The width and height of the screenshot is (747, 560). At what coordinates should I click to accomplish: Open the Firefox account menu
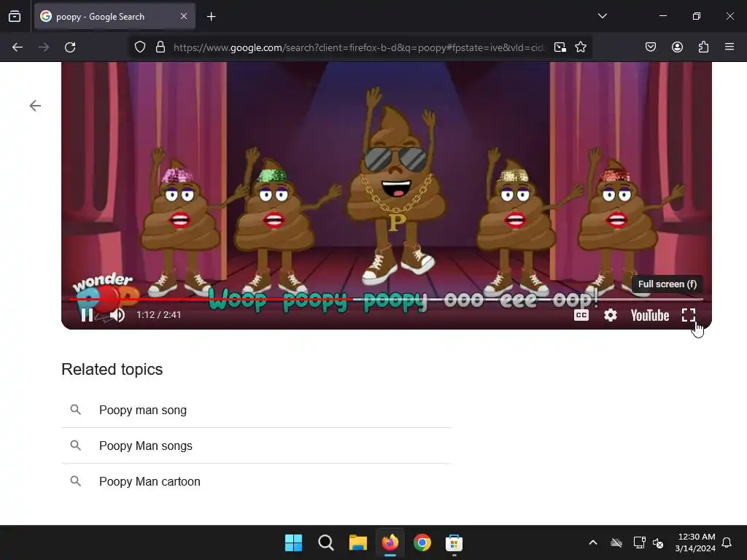point(677,47)
